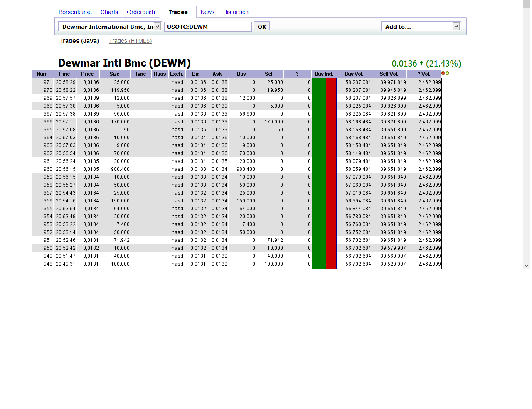The height and width of the screenshot is (409, 532).
Task: Click the Buy Vol. column header
Action: (354, 74)
